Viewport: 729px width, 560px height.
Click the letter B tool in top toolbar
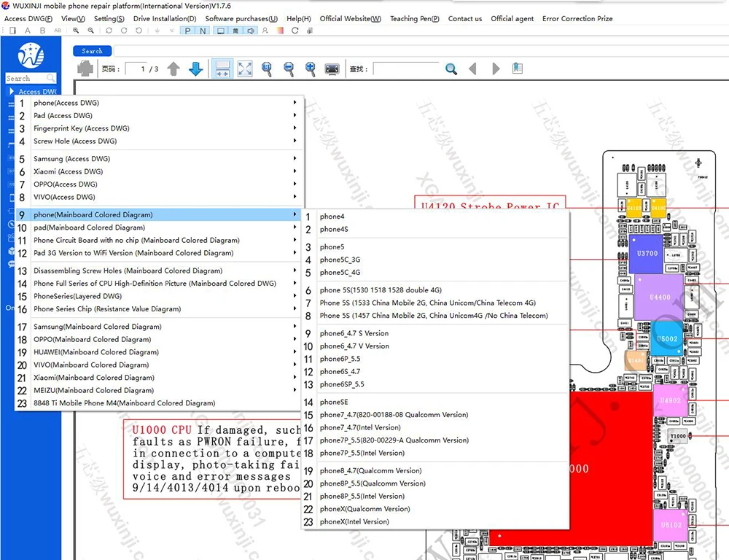(43, 31)
